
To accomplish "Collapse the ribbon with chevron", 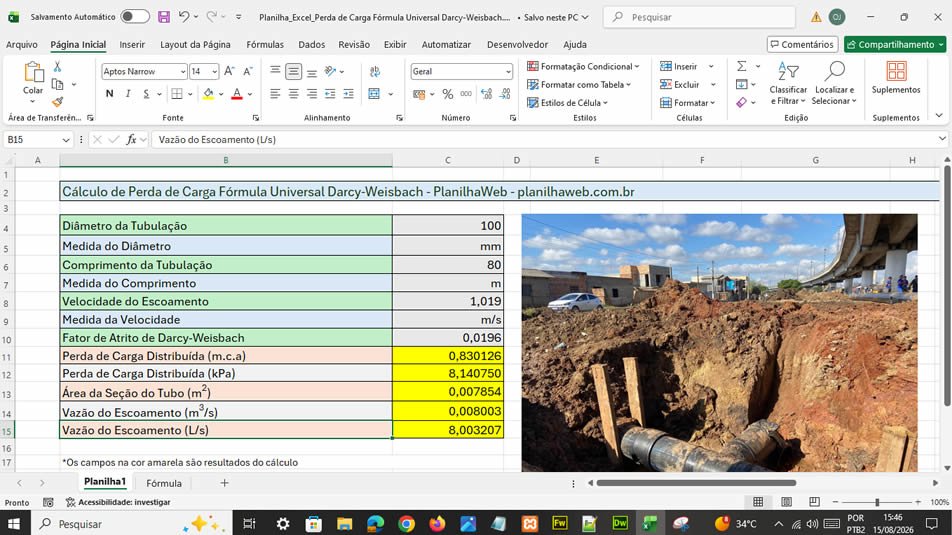I will point(939,115).
